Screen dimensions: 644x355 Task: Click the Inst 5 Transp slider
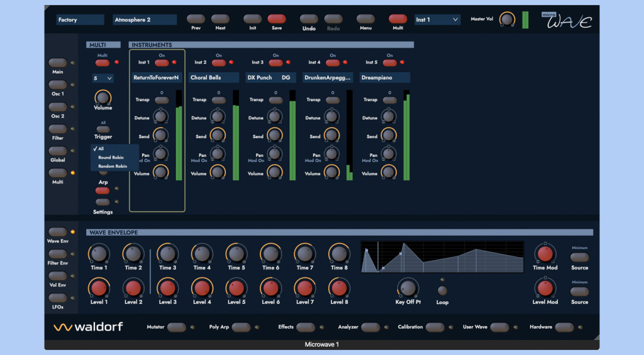point(390,100)
